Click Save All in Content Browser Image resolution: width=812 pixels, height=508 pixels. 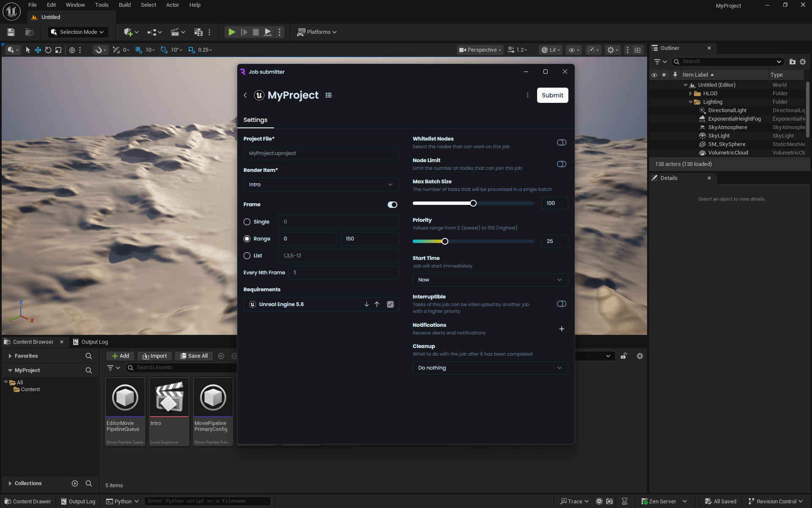coord(194,356)
